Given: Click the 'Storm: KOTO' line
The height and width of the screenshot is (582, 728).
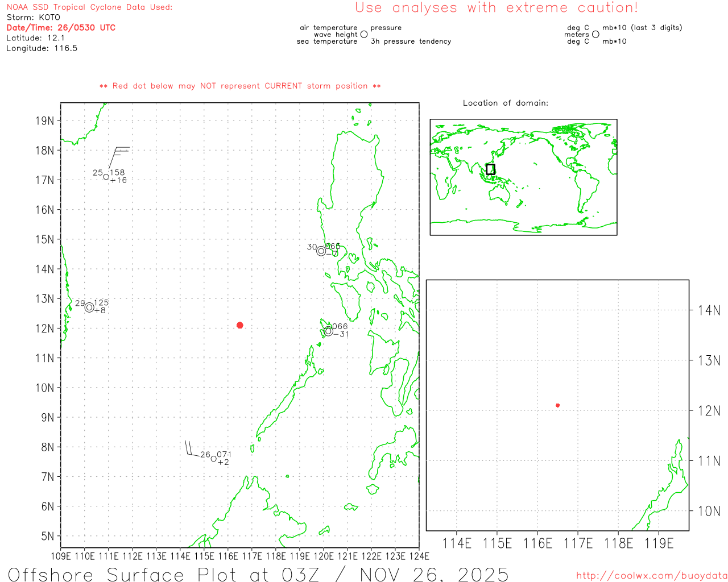Looking at the screenshot, I should (x=33, y=18).
